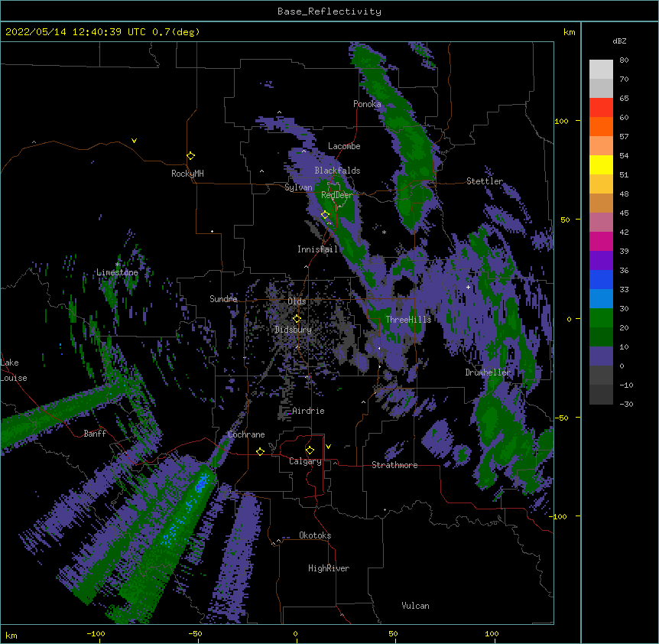Select the yellow diamond marker above Calgary label
Viewport: 659px width, 644px height.
310,450
